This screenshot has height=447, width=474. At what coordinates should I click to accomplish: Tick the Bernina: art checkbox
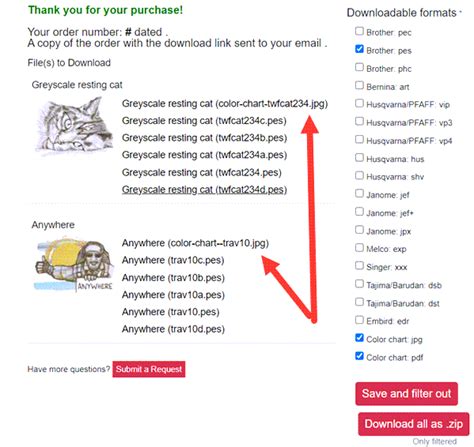tap(359, 85)
